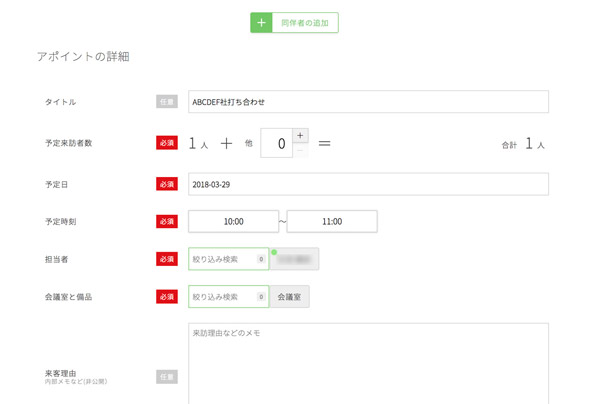This screenshot has width=600, height=404.
Task: Click the gray 任意 badge beside 来客理由
Action: (x=167, y=377)
